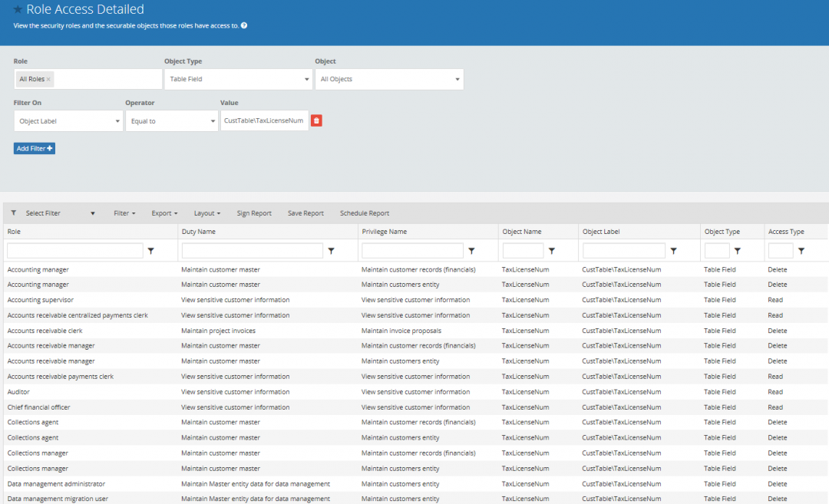The height and width of the screenshot is (504, 829).
Task: Click the Value field containing CustTable\TaxLicenseNum
Action: click(x=264, y=120)
